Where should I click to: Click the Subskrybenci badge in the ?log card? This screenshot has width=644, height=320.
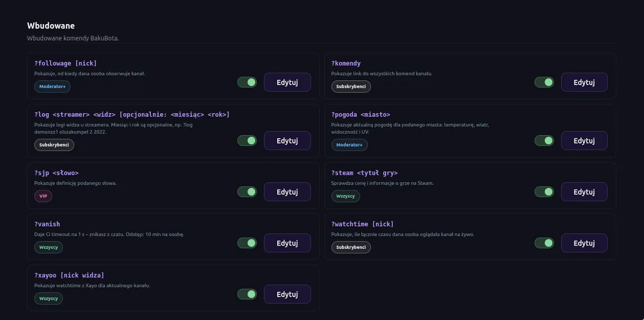click(x=54, y=145)
